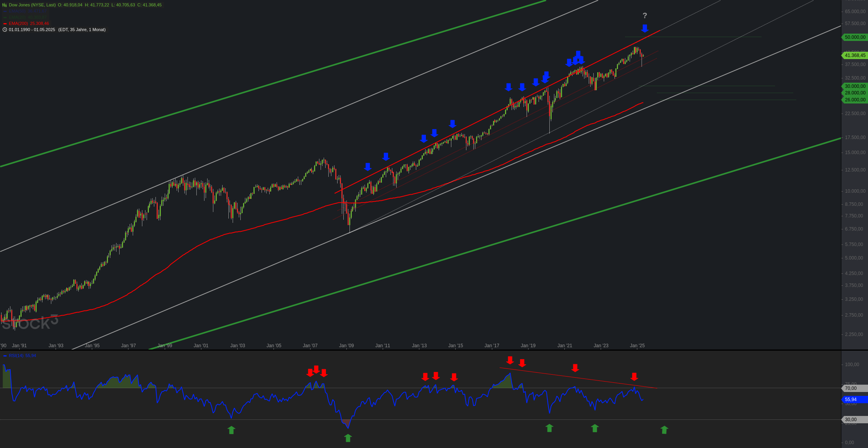Viewport: 868px width, 448px height.
Task: Click the 10.000,00 price axis tick
Action: 855,191
